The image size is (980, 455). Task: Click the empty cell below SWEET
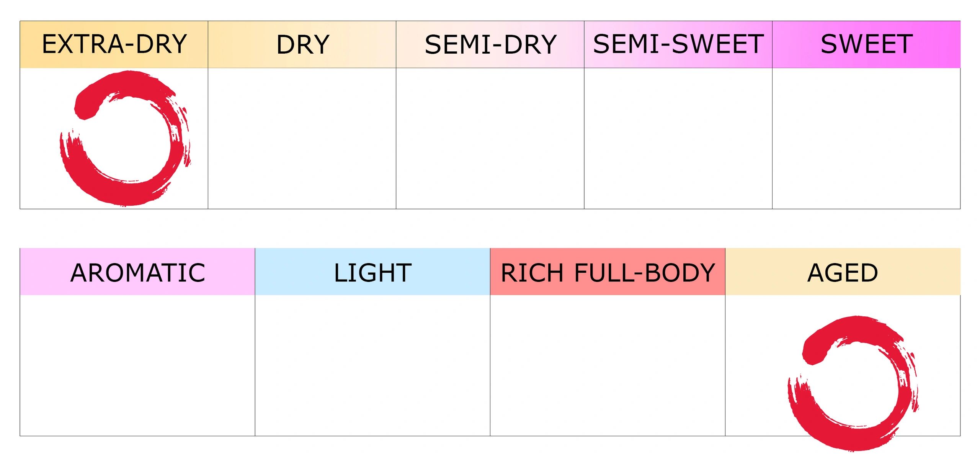(866, 138)
